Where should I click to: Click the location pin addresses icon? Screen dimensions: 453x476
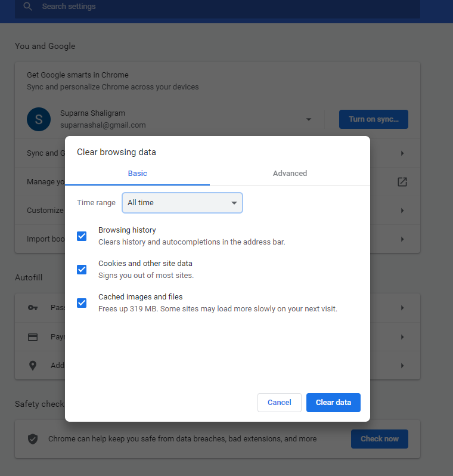(33, 365)
